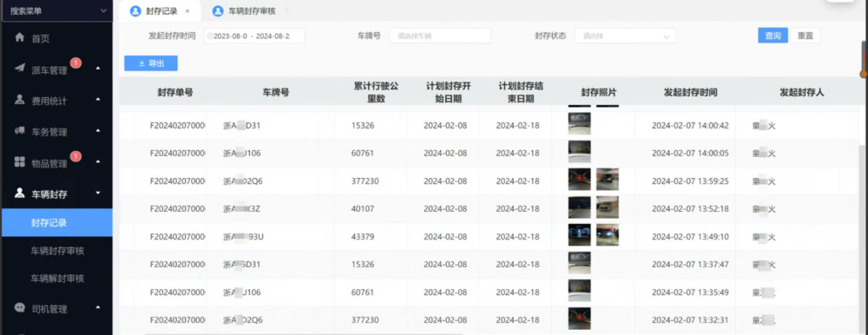Open the 封存状态 select dropdown
Screen dimensions: 868x335
tap(625, 36)
